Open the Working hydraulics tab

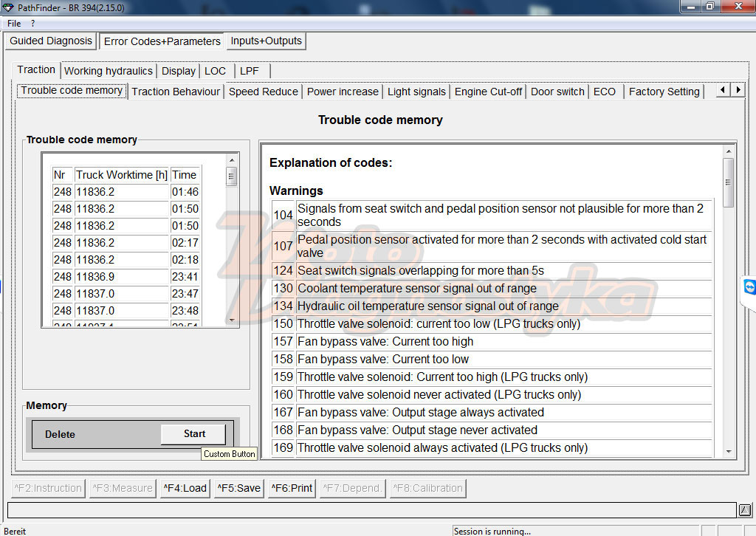tap(109, 71)
